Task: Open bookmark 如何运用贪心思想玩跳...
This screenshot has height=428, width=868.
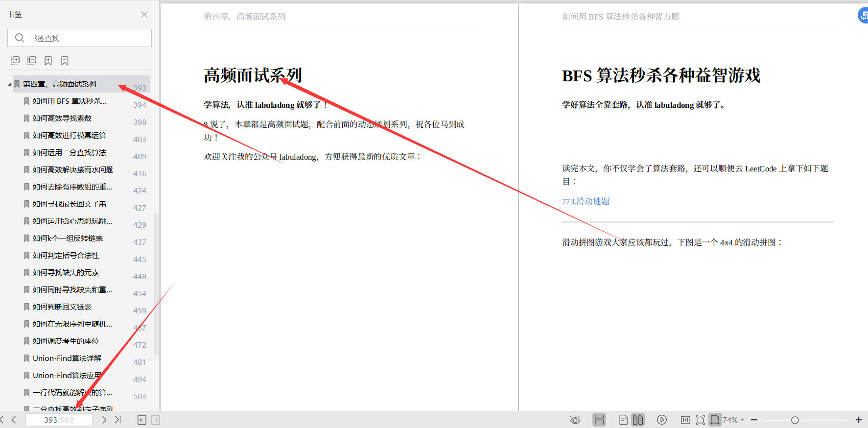Action: tap(72, 221)
